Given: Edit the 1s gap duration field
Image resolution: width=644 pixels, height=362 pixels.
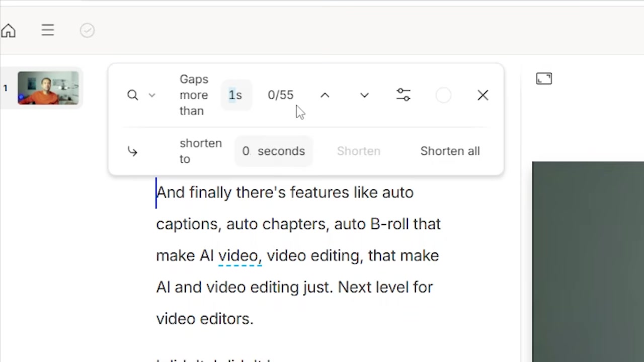Looking at the screenshot, I should (235, 95).
